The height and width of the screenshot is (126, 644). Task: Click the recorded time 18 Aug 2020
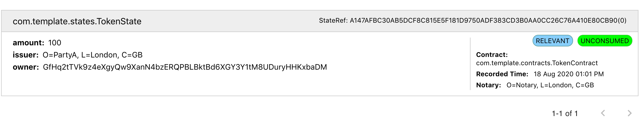(569, 74)
